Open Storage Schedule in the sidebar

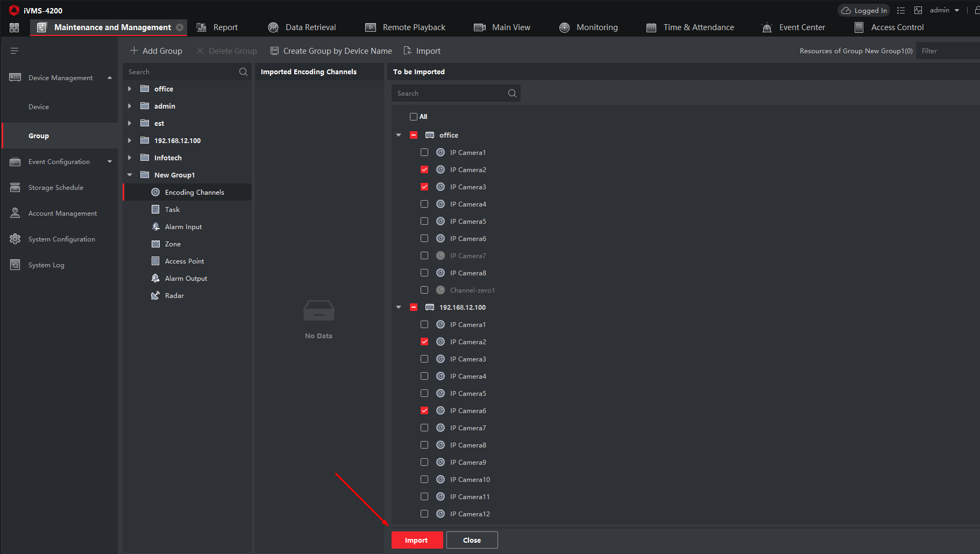(55, 187)
